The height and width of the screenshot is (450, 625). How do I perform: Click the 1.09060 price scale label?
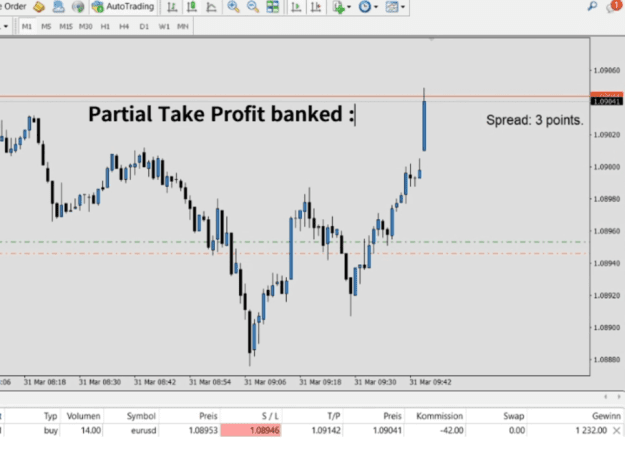click(607, 71)
